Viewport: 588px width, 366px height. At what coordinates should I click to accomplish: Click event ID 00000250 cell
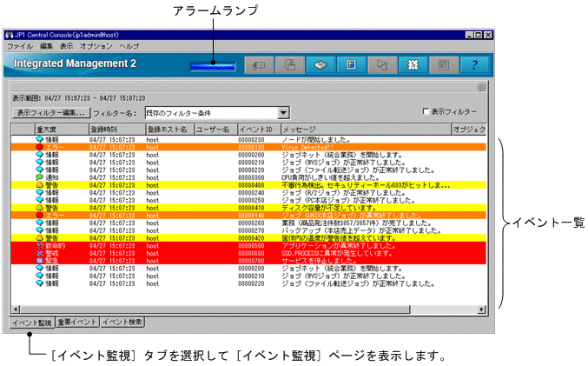251,200
